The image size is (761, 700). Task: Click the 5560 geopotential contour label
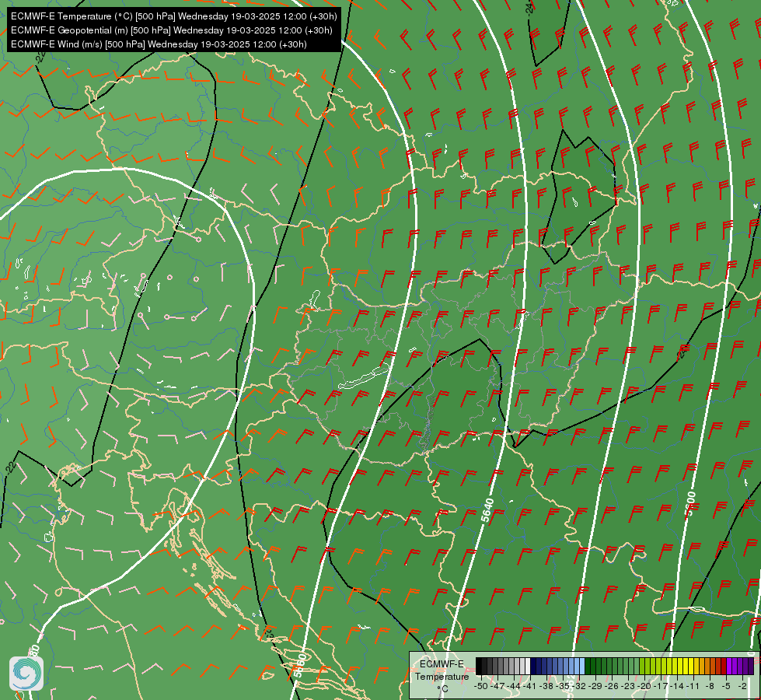pos(300,666)
